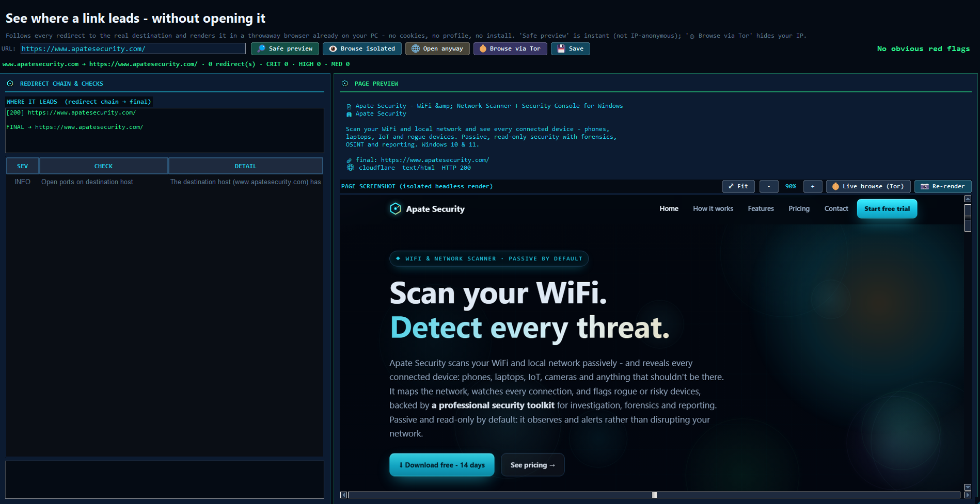Click the cloudflare server icon

[351, 168]
